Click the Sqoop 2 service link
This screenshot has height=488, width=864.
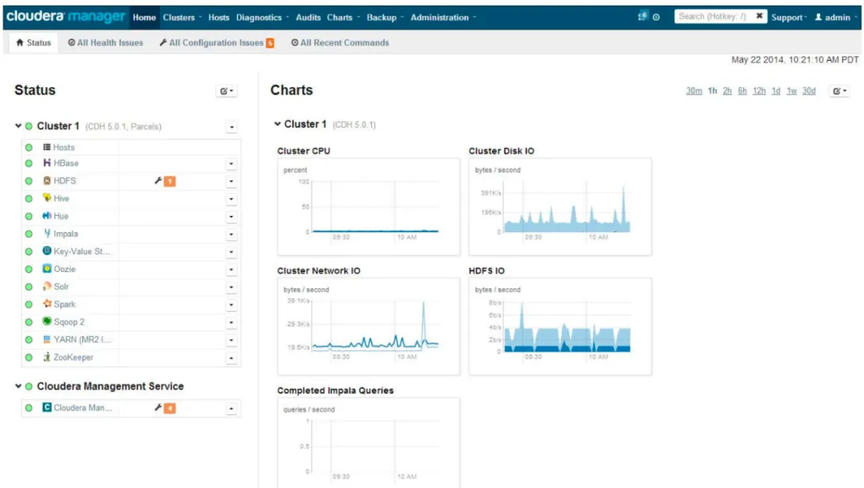coord(69,322)
